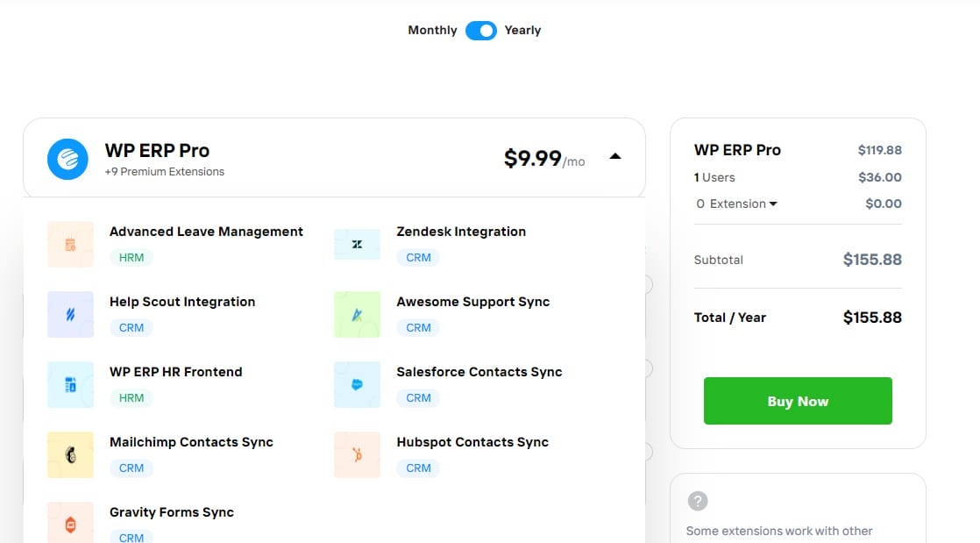This screenshot has height=543, width=980.
Task: Open the Hubspot Contacts Sync icon
Action: click(x=357, y=454)
